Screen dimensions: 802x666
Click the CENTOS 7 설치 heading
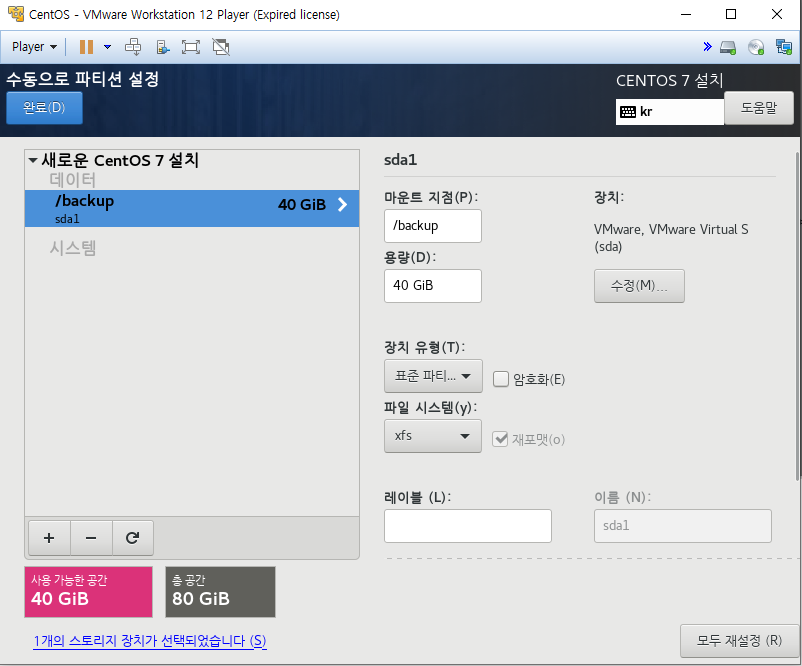pos(670,80)
